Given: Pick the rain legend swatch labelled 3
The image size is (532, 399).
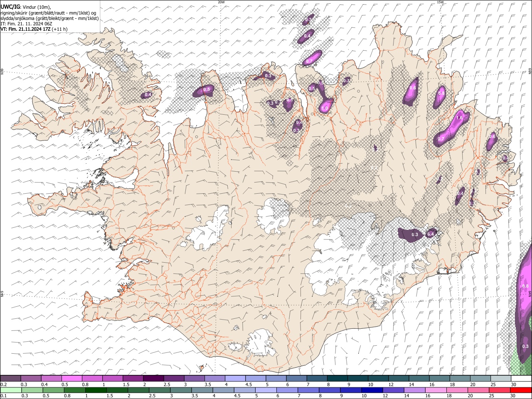Looking at the screenshot, I should (x=180, y=390).
